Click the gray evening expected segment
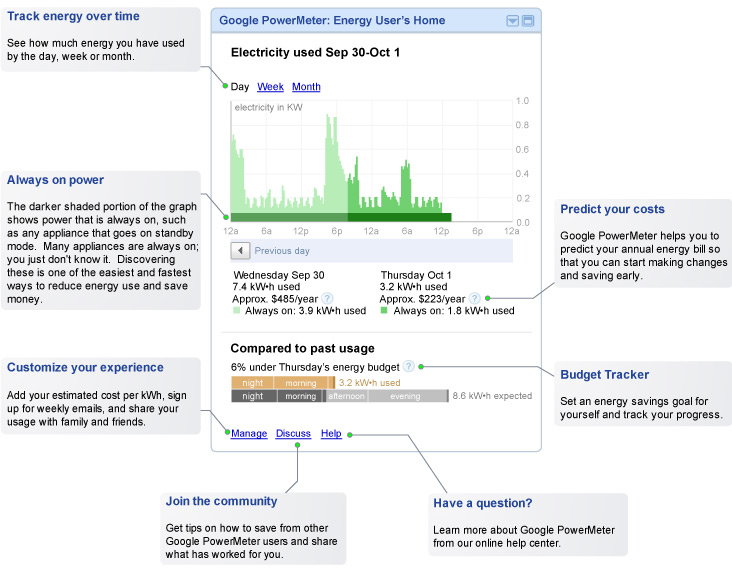This screenshot has width=732, height=568. coord(406,396)
